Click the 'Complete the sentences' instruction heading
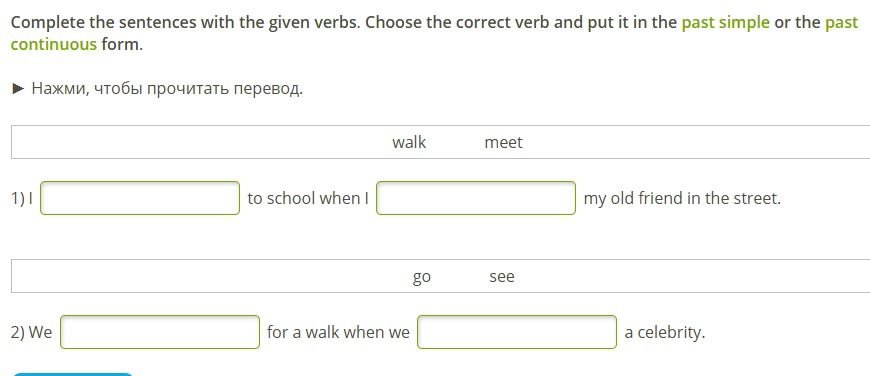This screenshot has height=376, width=870. 434,33
